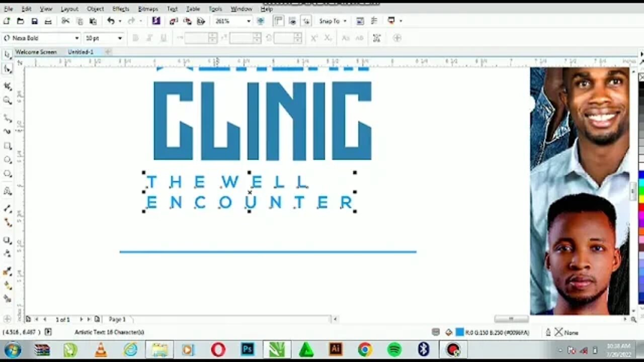The image size is (644, 362).
Task: Select the Rectangle tool in the toolbox
Action: pyautogui.click(x=8, y=146)
